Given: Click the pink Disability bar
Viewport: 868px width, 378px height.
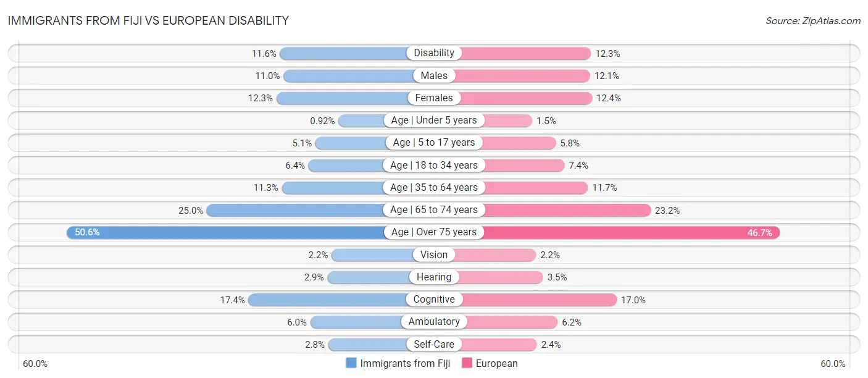Looking at the screenshot, I should pyautogui.click(x=525, y=53).
